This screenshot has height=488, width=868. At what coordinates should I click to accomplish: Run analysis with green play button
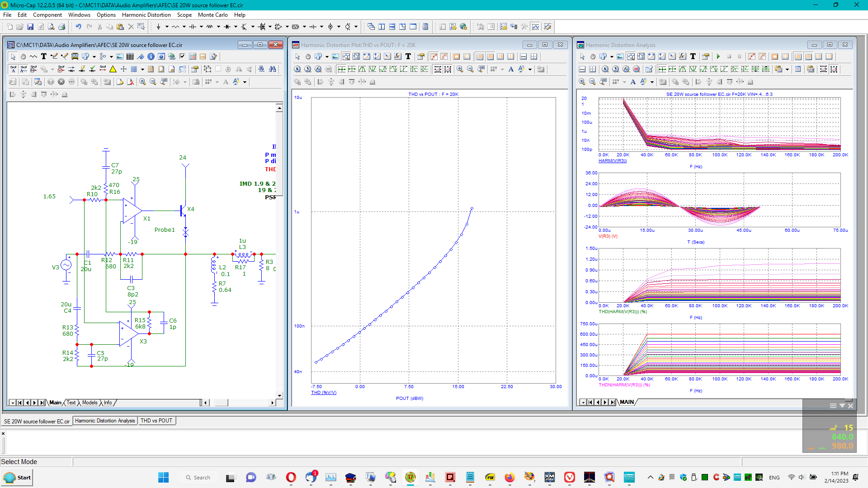718,56
